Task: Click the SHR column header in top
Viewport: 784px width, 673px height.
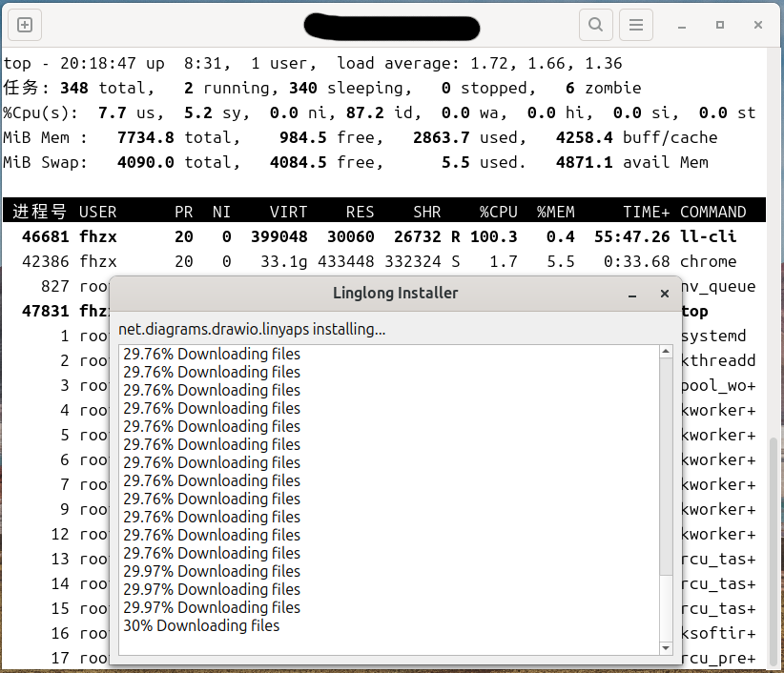Action: pos(427,212)
